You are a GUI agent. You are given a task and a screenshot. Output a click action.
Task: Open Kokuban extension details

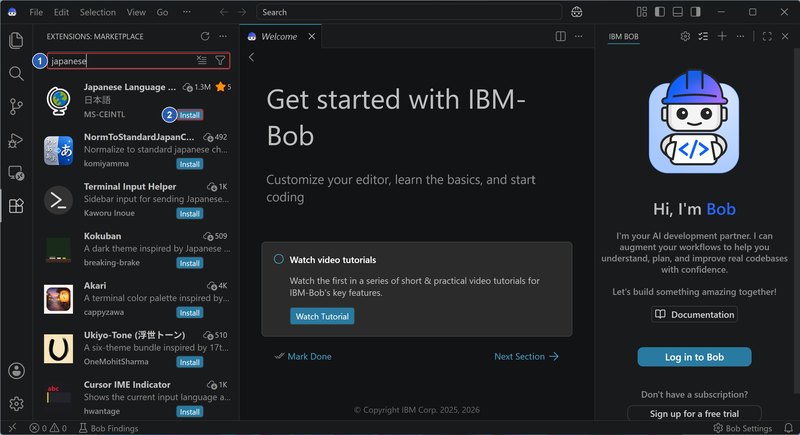[137, 249]
